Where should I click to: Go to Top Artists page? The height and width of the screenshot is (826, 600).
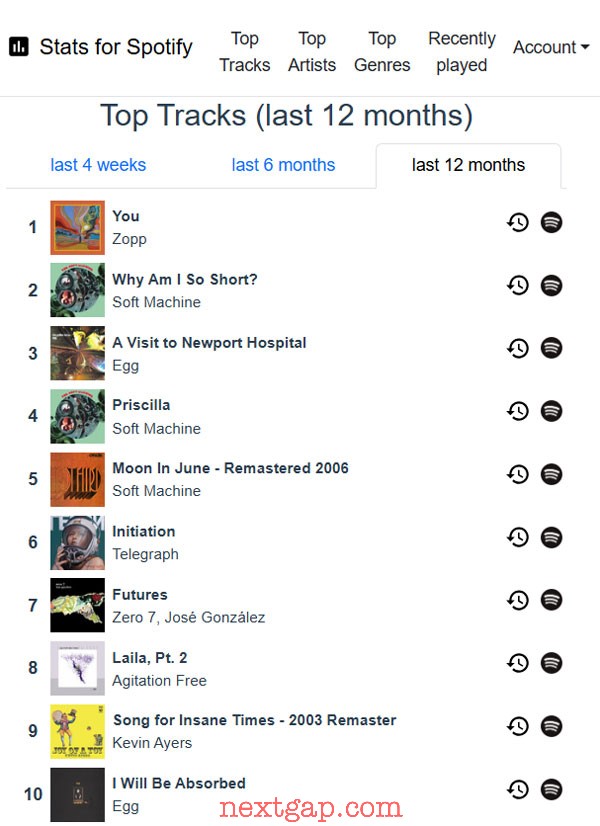coord(312,52)
